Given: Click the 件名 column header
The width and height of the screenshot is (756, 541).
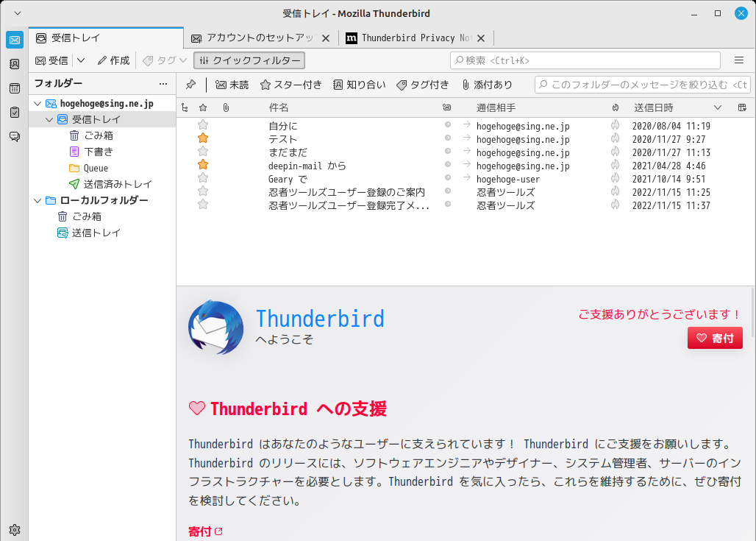Looking at the screenshot, I should coord(279,107).
